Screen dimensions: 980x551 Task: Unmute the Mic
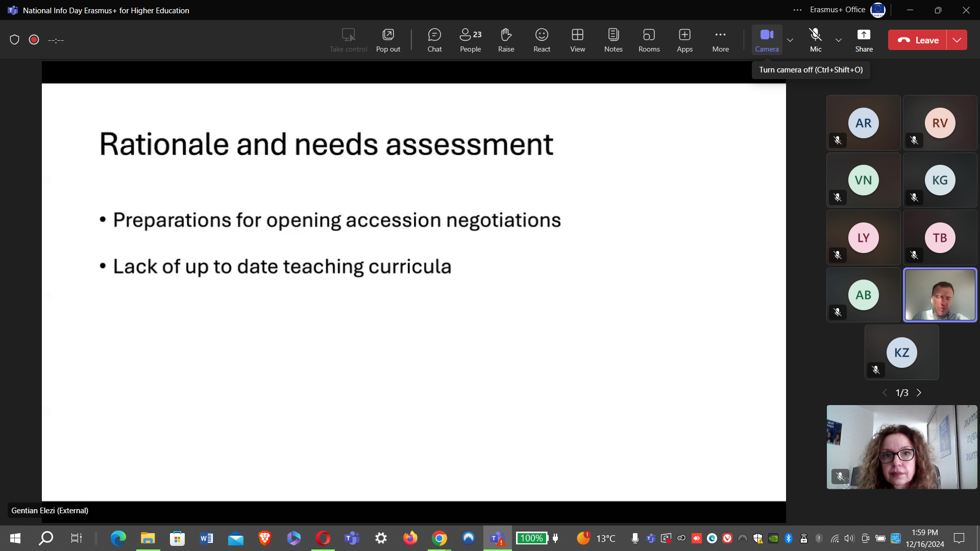point(815,40)
